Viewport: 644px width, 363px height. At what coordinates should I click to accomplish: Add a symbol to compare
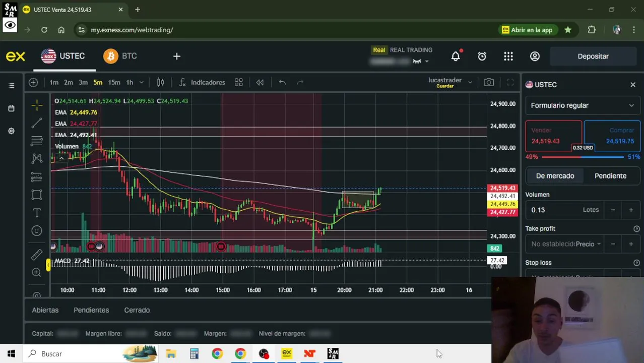point(33,82)
